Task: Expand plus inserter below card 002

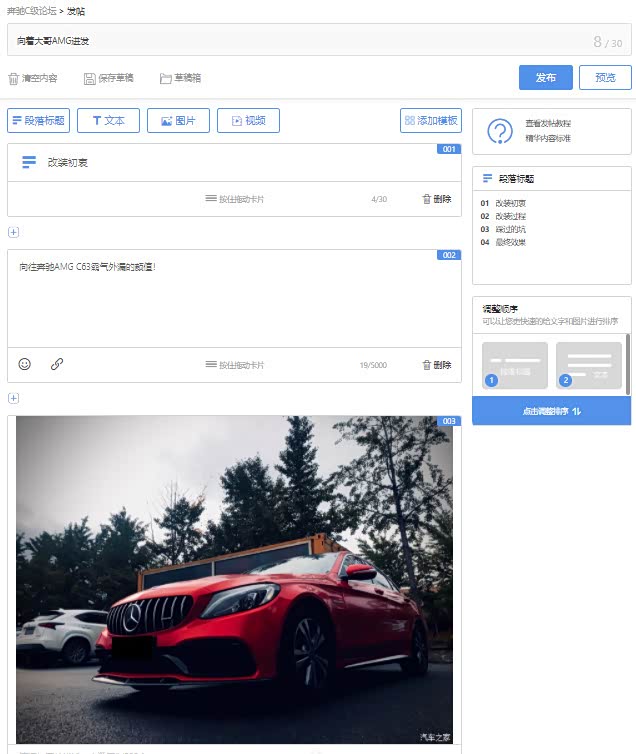Action: pyautogui.click(x=13, y=398)
